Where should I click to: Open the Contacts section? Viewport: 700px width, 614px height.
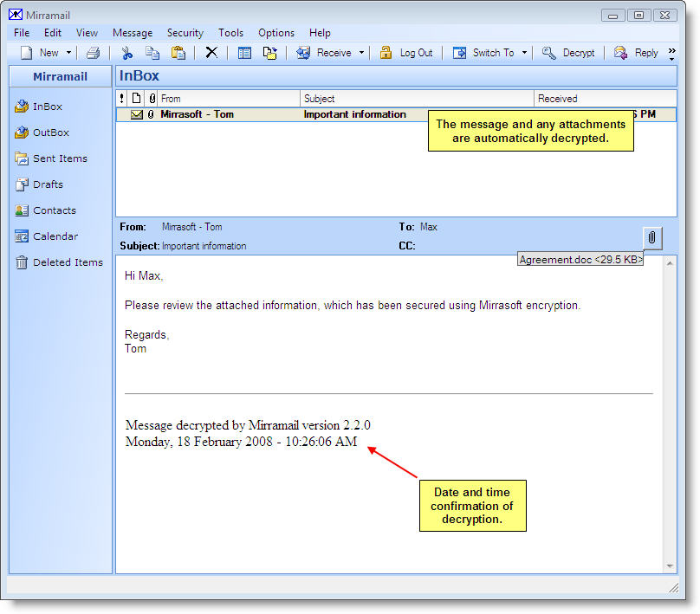pos(46,210)
